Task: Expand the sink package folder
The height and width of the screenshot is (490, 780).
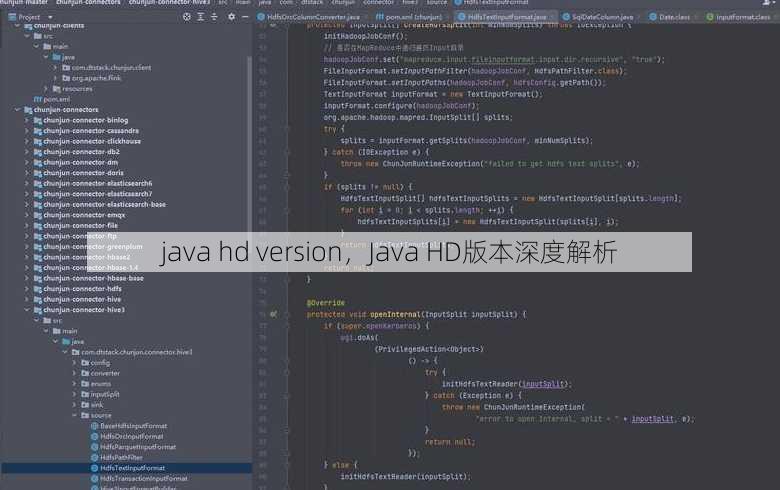Action: point(75,405)
